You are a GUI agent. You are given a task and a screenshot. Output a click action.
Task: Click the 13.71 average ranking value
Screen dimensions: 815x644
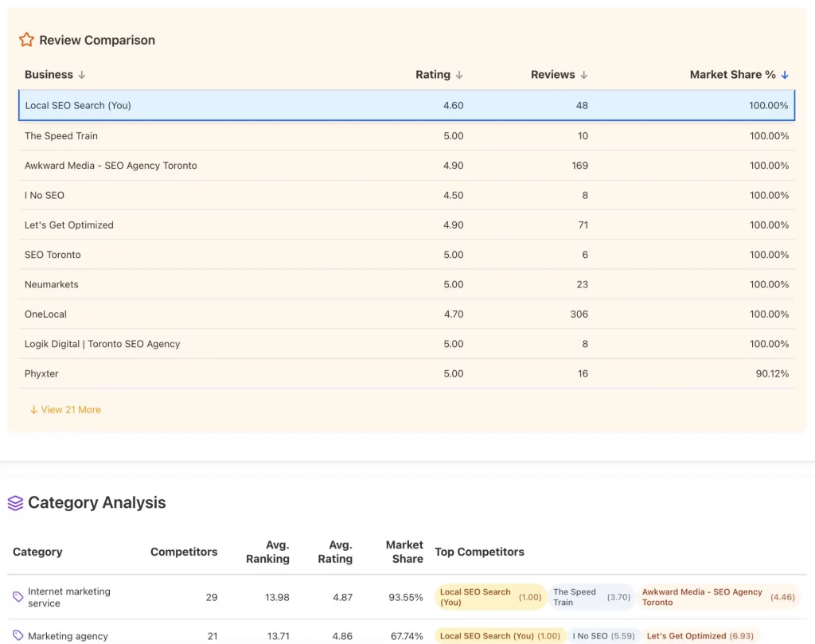278,636
